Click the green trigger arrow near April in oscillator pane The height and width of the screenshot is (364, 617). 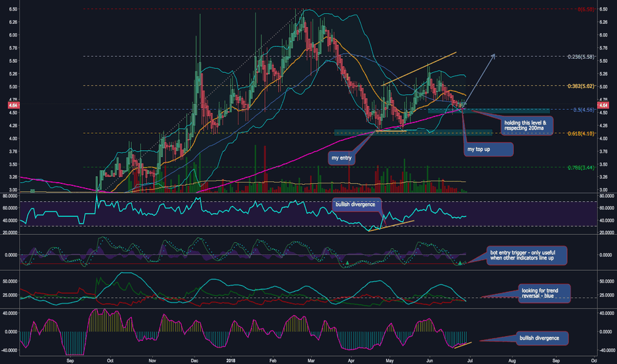click(348, 263)
